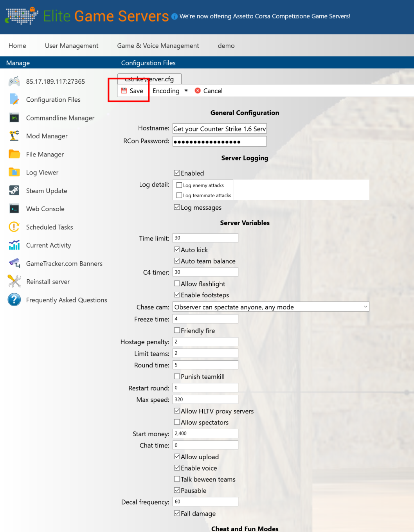Click the blue info icon in the banner
This screenshot has height=532, width=414.
click(175, 16)
